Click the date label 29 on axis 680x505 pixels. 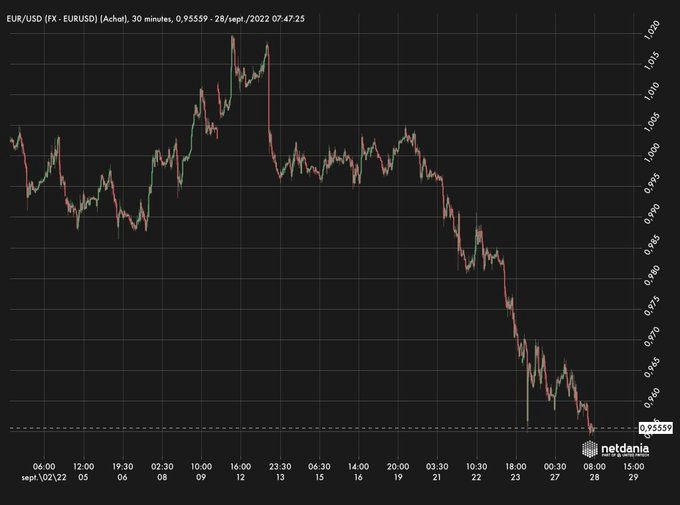632,478
